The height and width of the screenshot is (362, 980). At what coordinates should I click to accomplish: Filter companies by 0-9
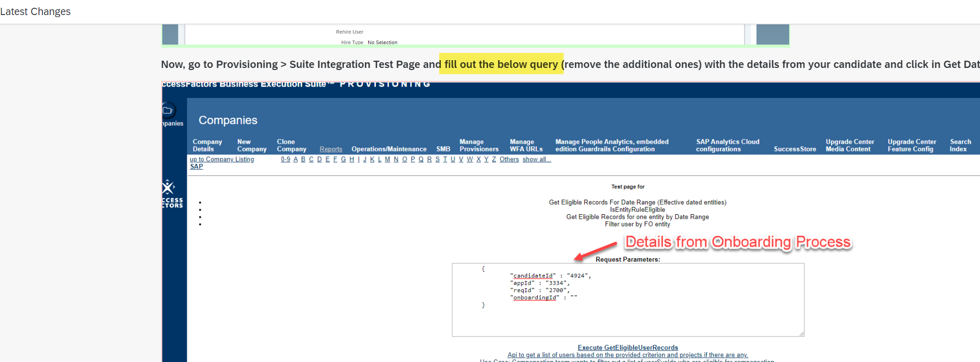pos(286,159)
